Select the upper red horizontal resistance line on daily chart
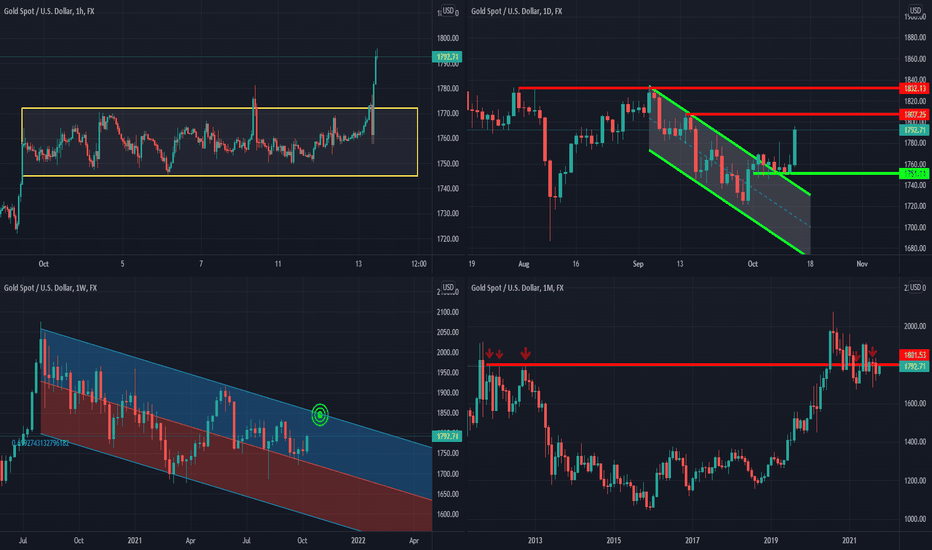This screenshot has width=932, height=550. click(x=707, y=88)
